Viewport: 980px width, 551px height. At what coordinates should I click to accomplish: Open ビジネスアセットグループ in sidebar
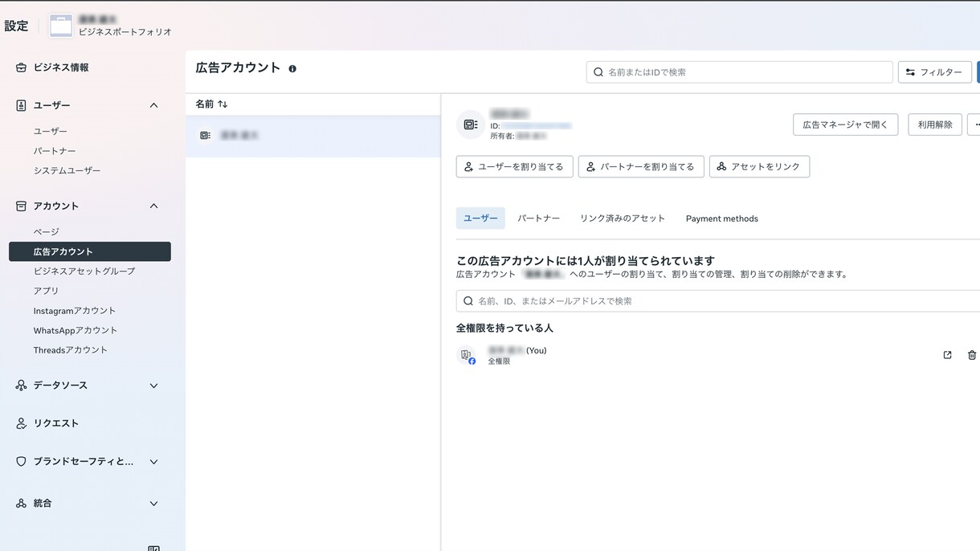point(84,271)
